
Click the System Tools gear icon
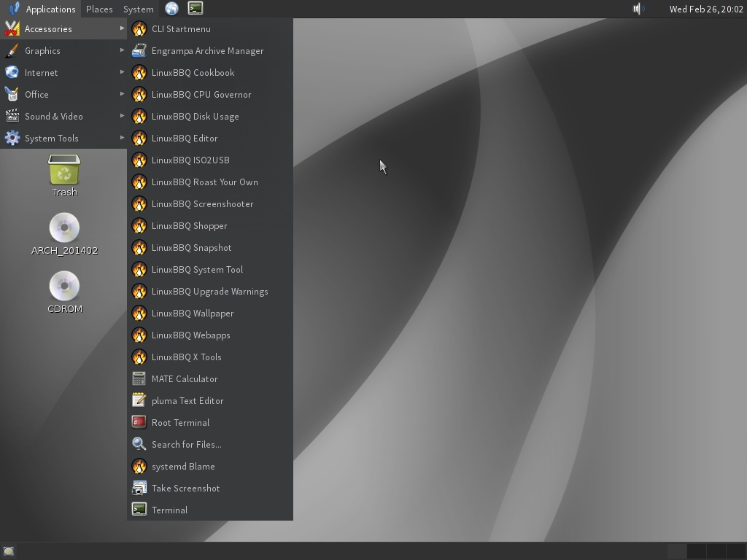click(12, 139)
